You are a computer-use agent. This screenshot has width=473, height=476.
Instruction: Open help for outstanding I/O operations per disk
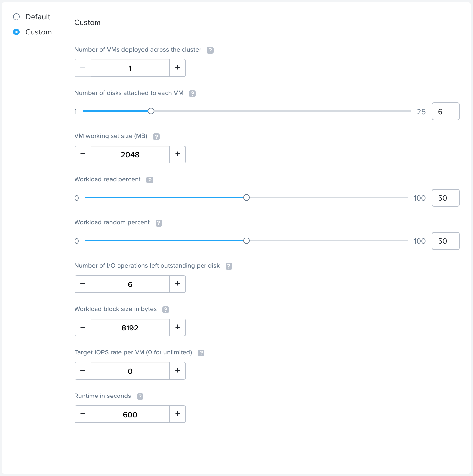point(229,266)
